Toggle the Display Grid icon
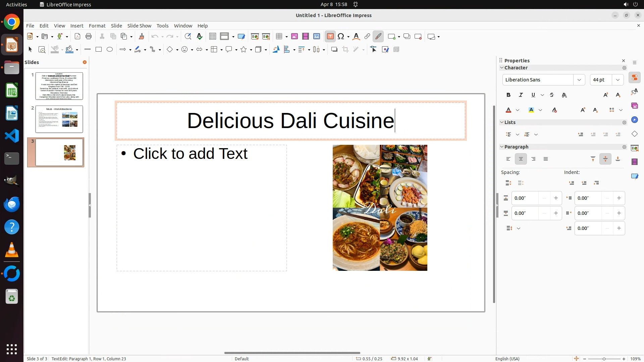 (x=212, y=37)
